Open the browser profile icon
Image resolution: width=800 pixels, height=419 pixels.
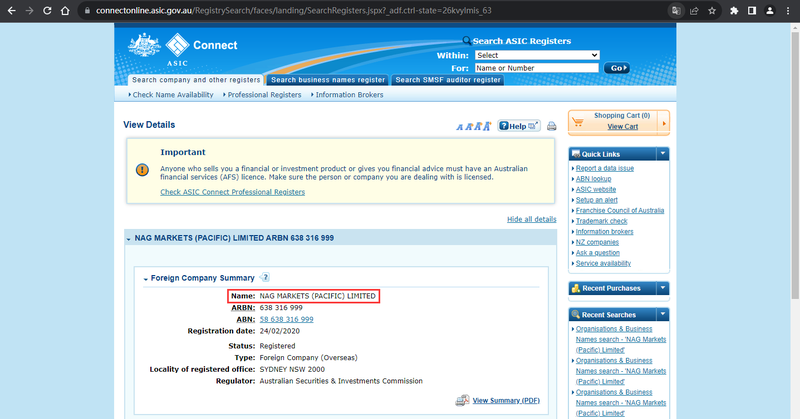coord(770,11)
